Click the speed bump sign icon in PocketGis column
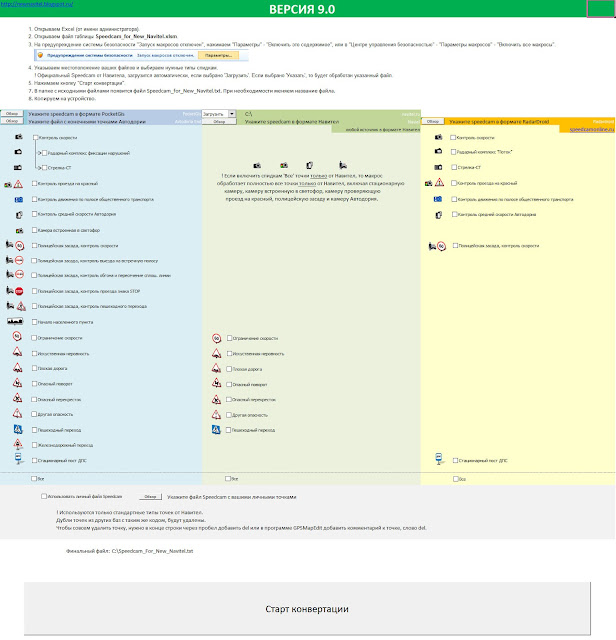Viewport: 616px width, 640px height. click(x=17, y=352)
